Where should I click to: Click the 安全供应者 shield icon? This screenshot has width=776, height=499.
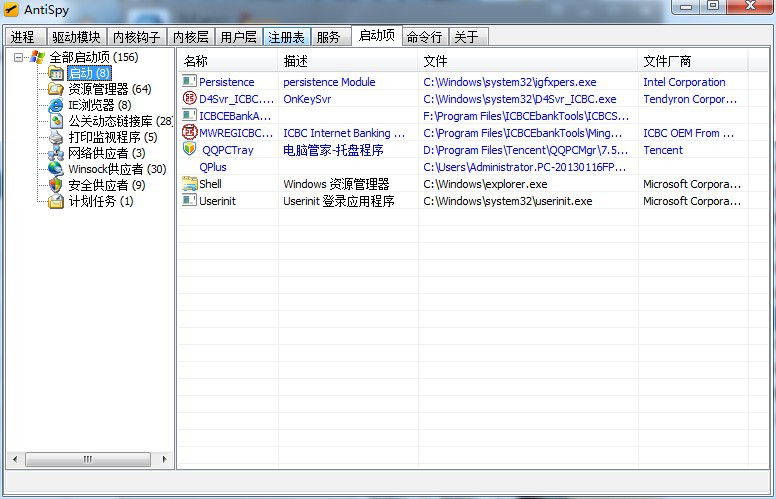click(57, 185)
